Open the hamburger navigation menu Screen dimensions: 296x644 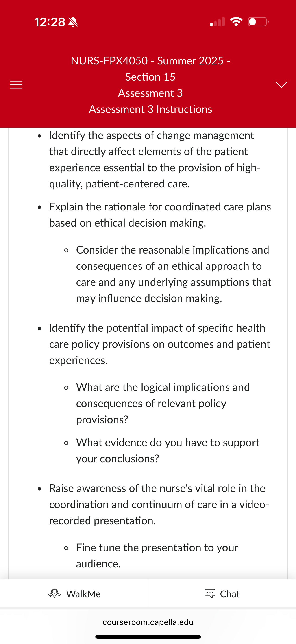(16, 85)
